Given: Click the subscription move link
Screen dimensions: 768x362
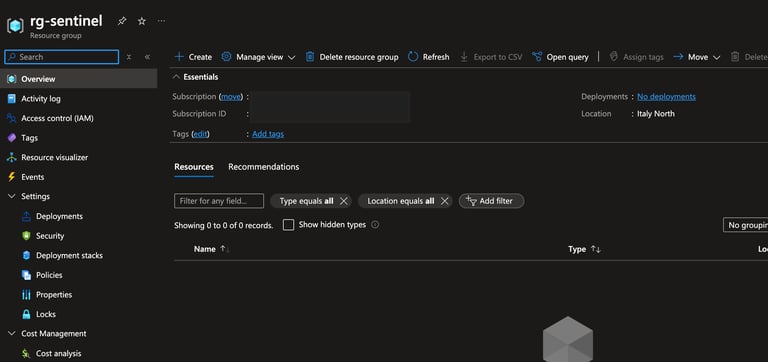Looking at the screenshot, I should click(x=231, y=97).
